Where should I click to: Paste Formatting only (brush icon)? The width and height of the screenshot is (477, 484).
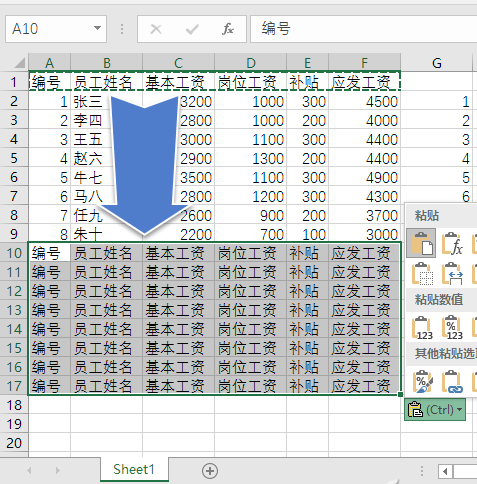click(x=422, y=381)
